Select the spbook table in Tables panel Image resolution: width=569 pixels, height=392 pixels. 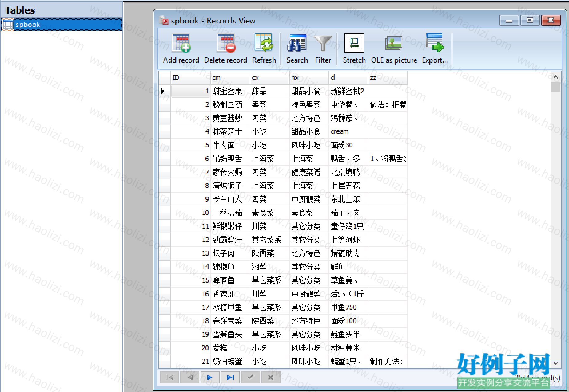(x=62, y=25)
